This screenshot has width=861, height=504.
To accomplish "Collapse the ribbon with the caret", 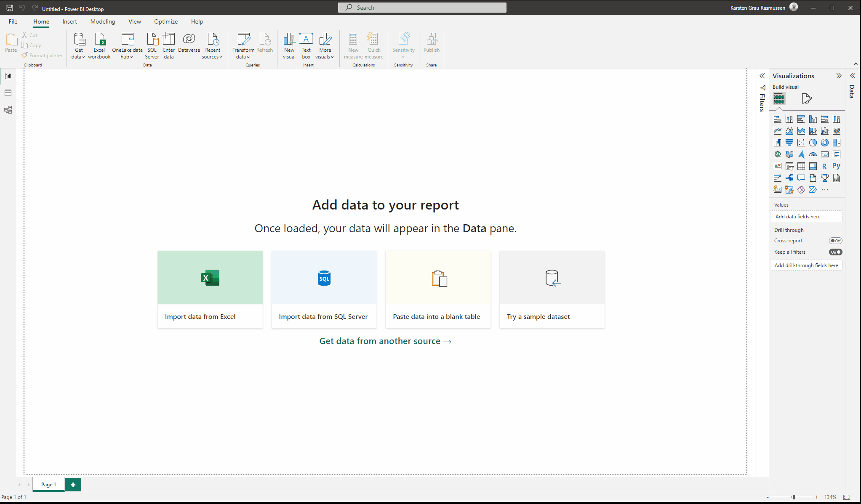I will coord(856,64).
